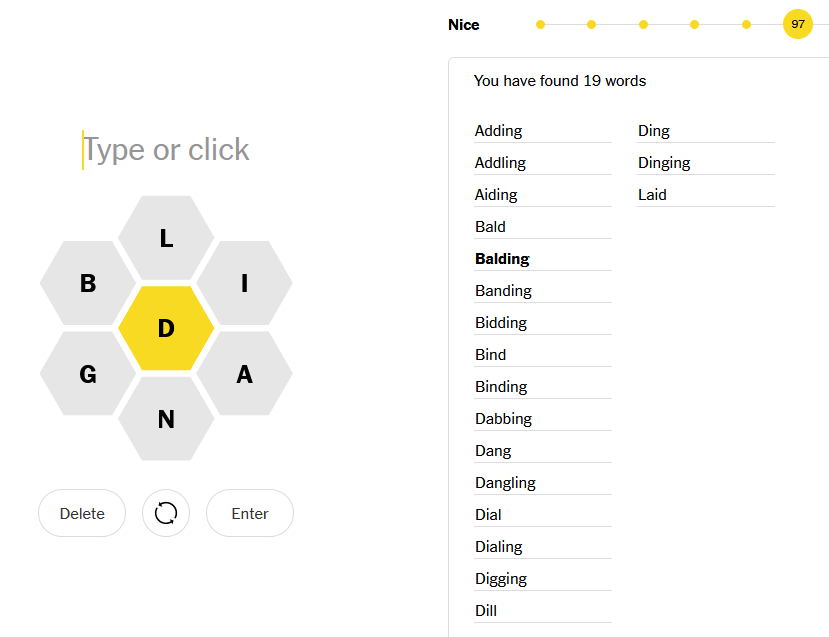Image resolution: width=829 pixels, height=637 pixels.
Task: Click the score 97 progress marker
Action: pos(797,24)
